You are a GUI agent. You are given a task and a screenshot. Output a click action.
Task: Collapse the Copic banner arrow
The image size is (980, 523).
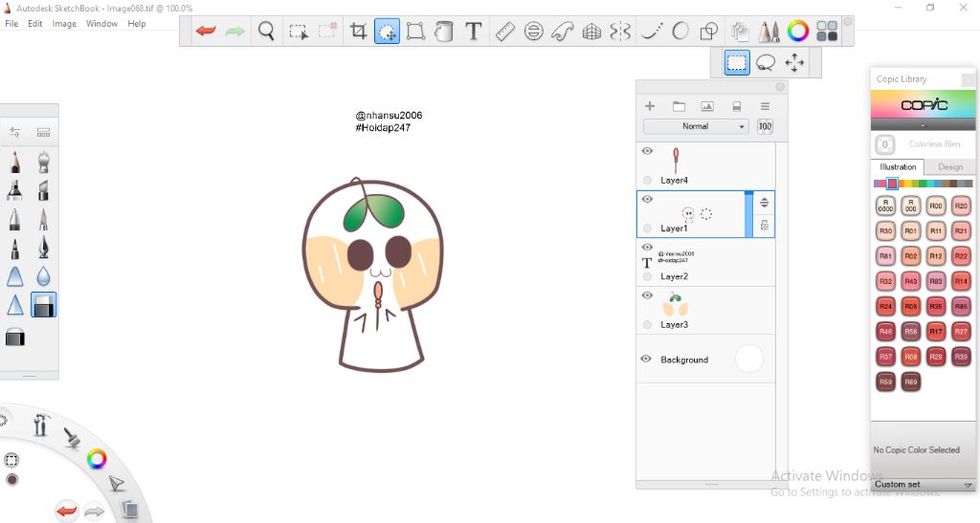coord(923,125)
